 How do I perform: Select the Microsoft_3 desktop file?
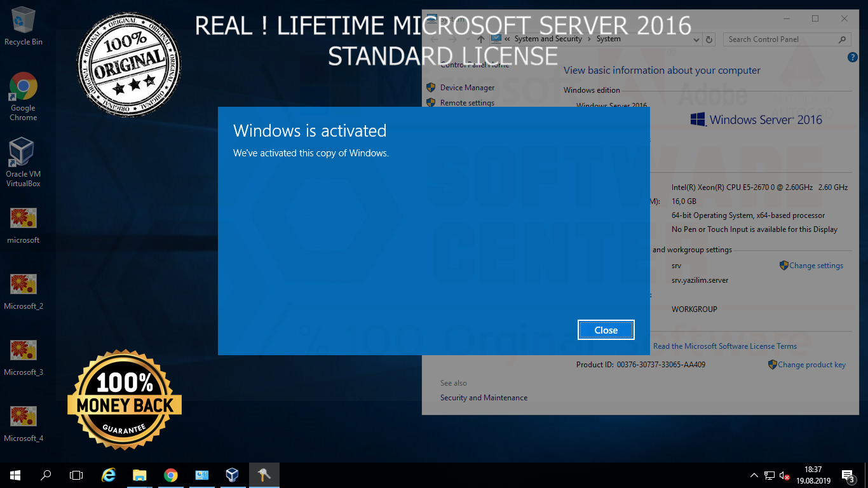pos(24,358)
